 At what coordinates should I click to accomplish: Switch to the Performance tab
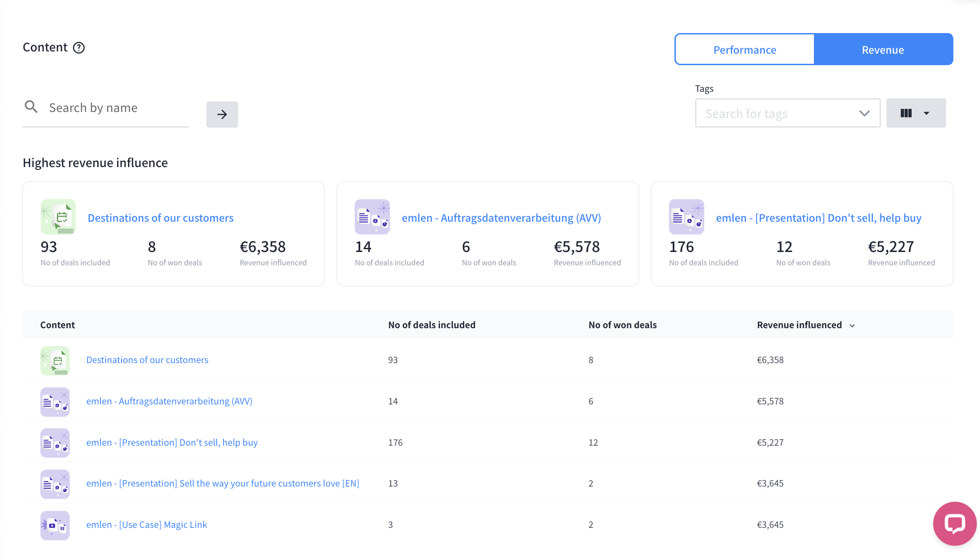pyautogui.click(x=745, y=50)
